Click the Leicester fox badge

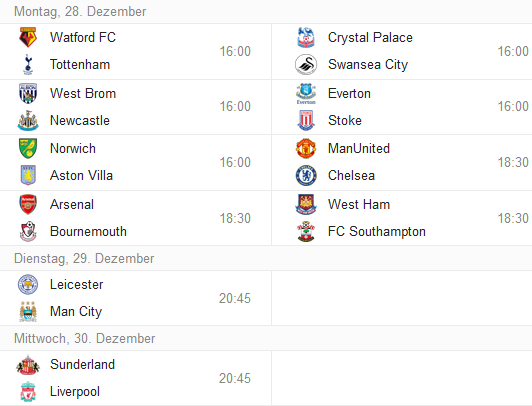pyautogui.click(x=28, y=284)
